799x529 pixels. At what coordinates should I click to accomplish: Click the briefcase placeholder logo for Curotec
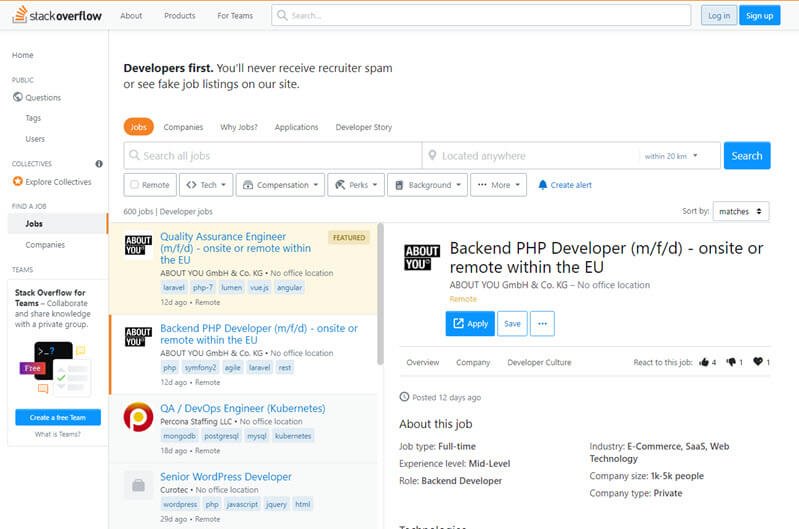pos(138,485)
